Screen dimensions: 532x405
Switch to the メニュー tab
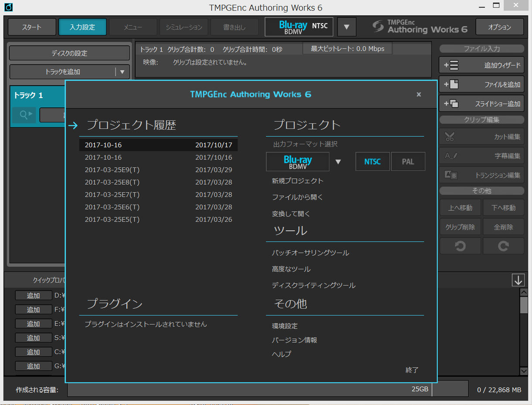pos(133,27)
